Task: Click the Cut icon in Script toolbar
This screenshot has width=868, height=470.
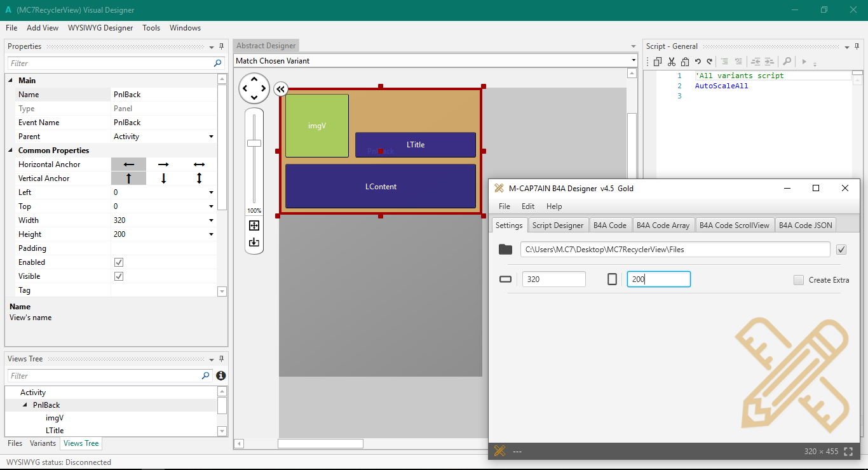Action: [x=671, y=62]
